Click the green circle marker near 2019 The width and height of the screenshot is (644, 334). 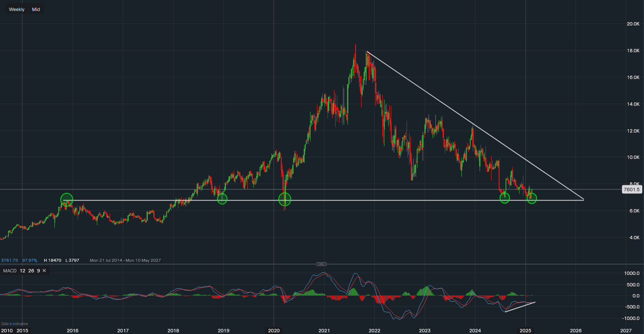tap(222, 198)
